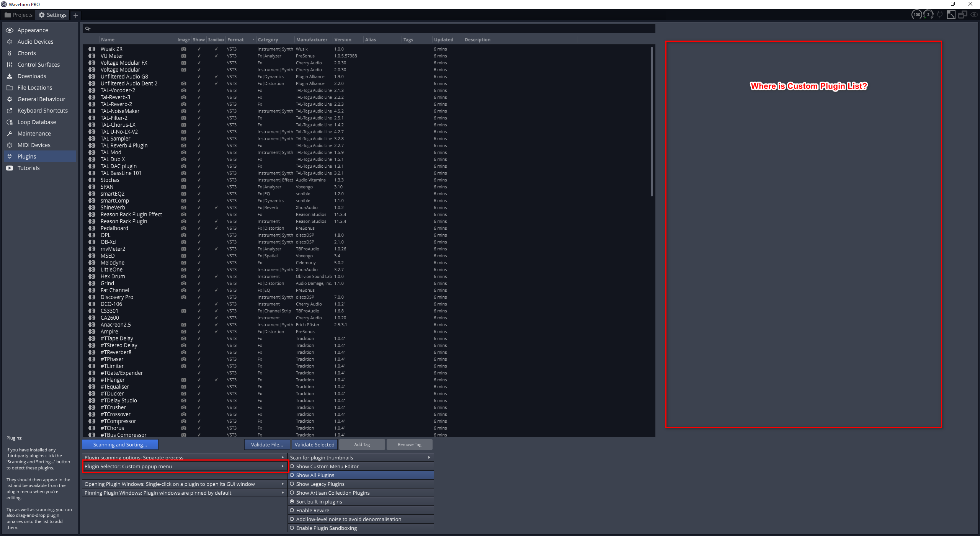Select Show All Plugins option
The width and height of the screenshot is (980, 536).
361,475
